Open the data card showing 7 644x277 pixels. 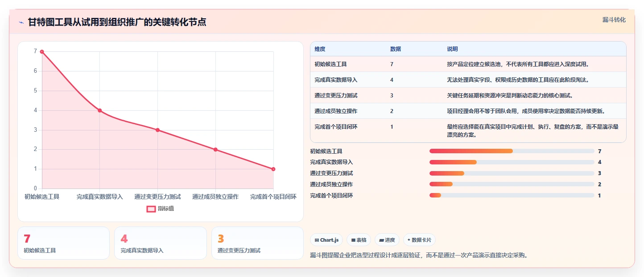coord(63,243)
